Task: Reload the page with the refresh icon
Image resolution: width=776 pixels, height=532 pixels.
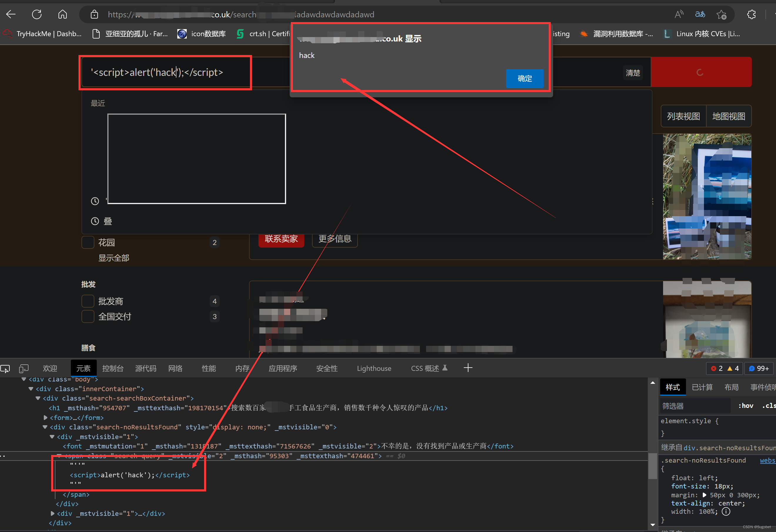Action: tap(37, 14)
